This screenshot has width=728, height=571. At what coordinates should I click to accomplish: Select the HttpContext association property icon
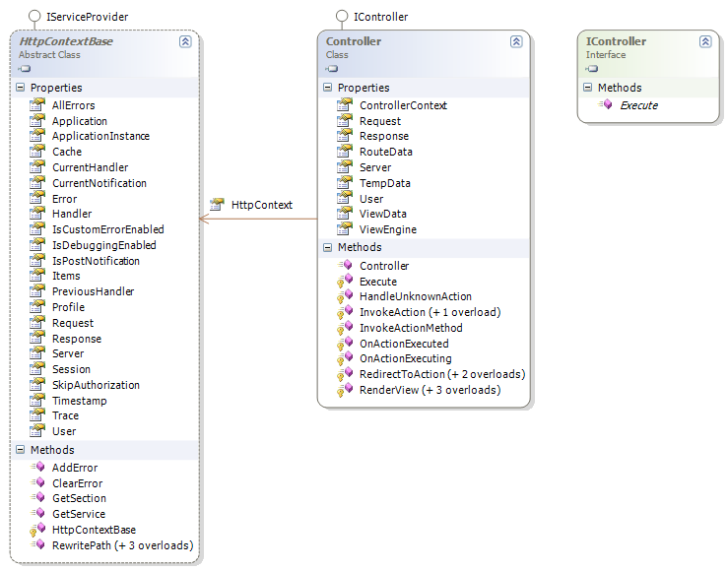pyautogui.click(x=217, y=204)
